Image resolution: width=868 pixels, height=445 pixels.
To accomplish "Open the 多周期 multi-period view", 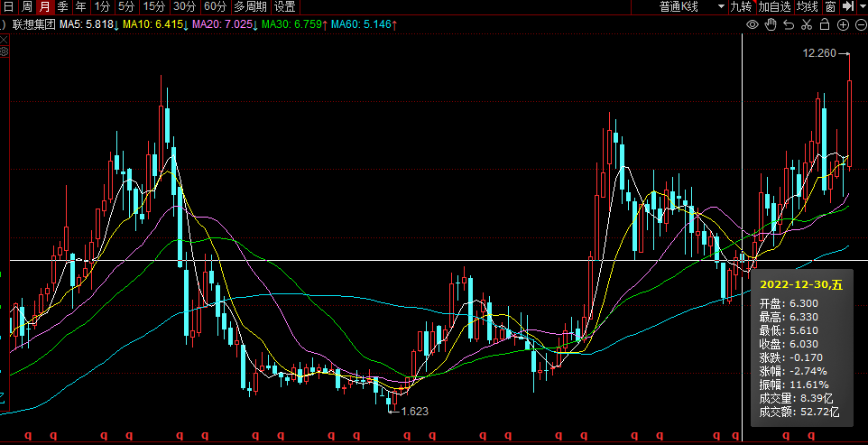I will point(250,6).
